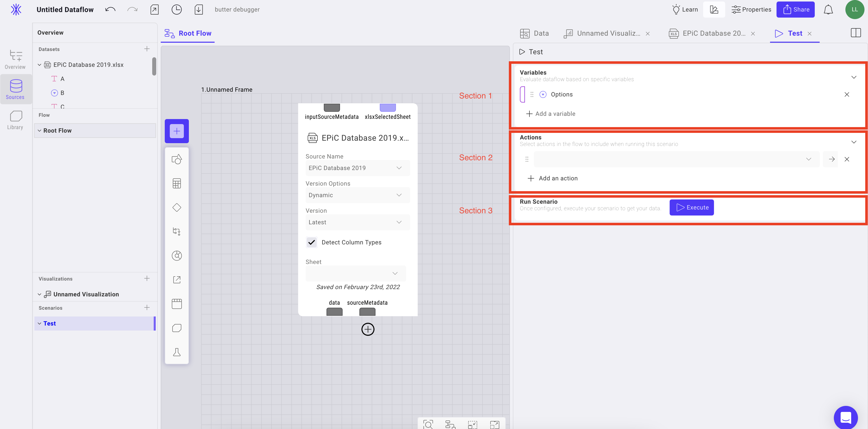Click the circled plus below the node
The width and height of the screenshot is (868, 429).
pyautogui.click(x=368, y=329)
